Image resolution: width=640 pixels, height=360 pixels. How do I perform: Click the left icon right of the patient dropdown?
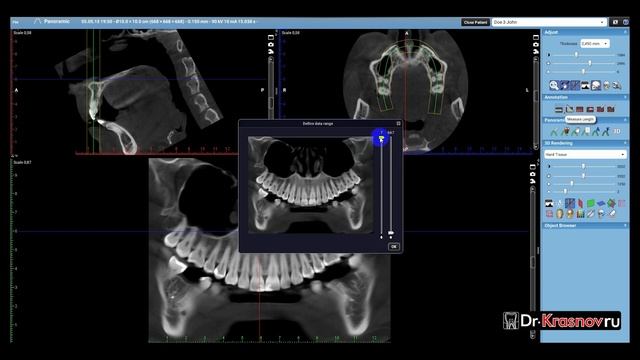tap(615, 22)
